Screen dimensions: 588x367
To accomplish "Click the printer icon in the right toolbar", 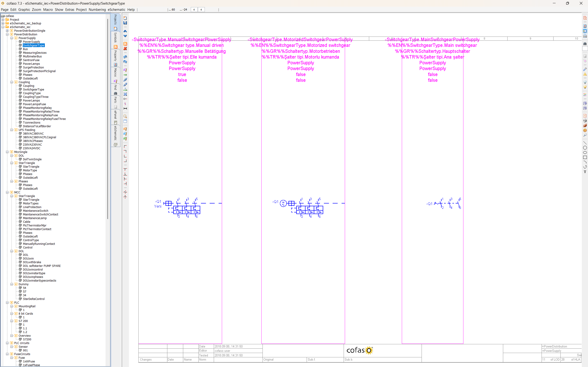I will (585, 36).
